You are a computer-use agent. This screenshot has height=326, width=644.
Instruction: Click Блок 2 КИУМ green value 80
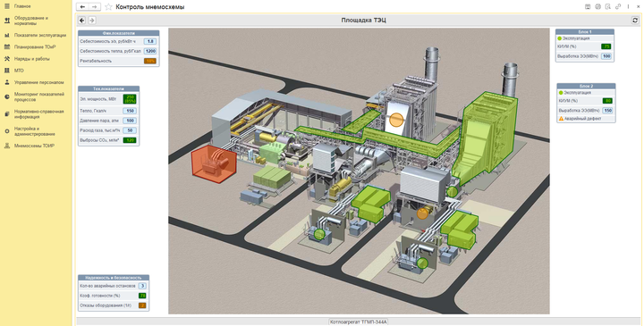[x=607, y=101]
